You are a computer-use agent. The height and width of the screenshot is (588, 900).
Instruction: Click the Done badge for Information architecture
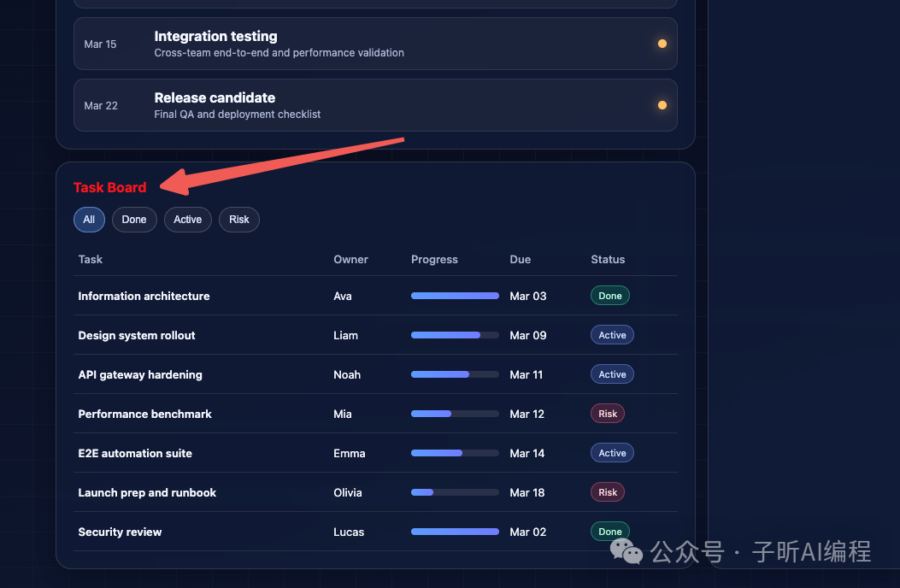[x=610, y=296]
